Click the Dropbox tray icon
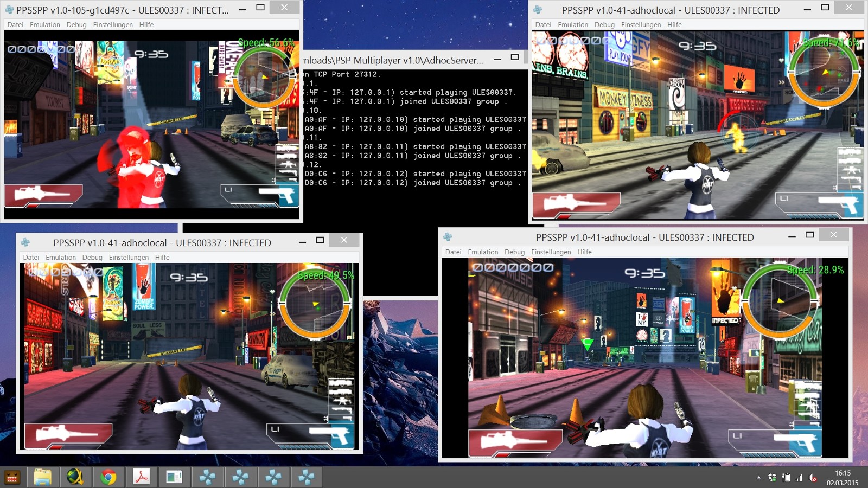This screenshot has height=488, width=868. click(772, 478)
